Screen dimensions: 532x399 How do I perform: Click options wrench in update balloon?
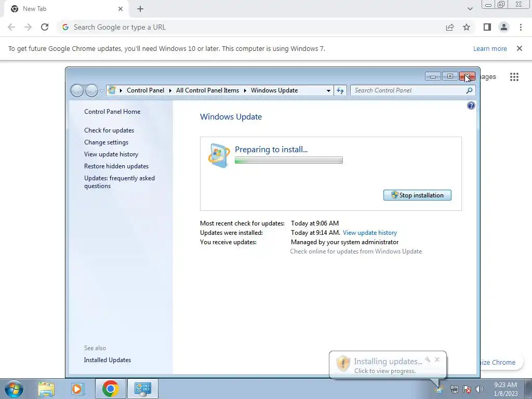tap(428, 360)
